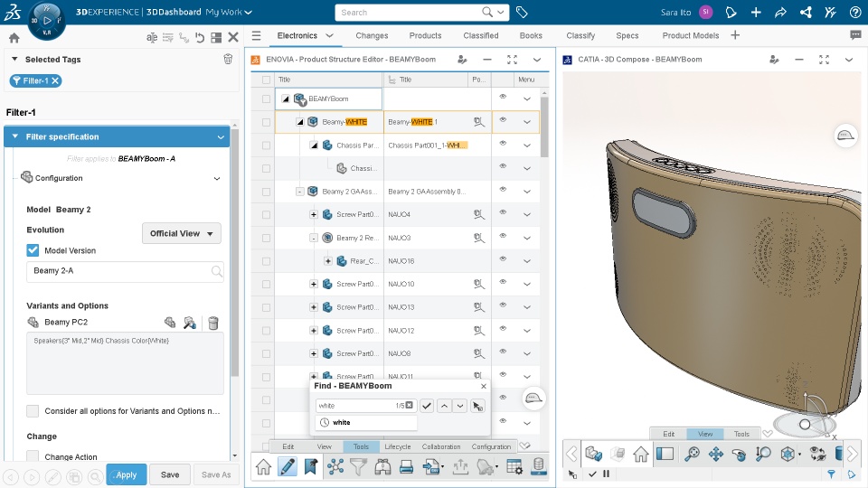Click the Save As button
This screenshot has width=868, height=488.
[216, 474]
